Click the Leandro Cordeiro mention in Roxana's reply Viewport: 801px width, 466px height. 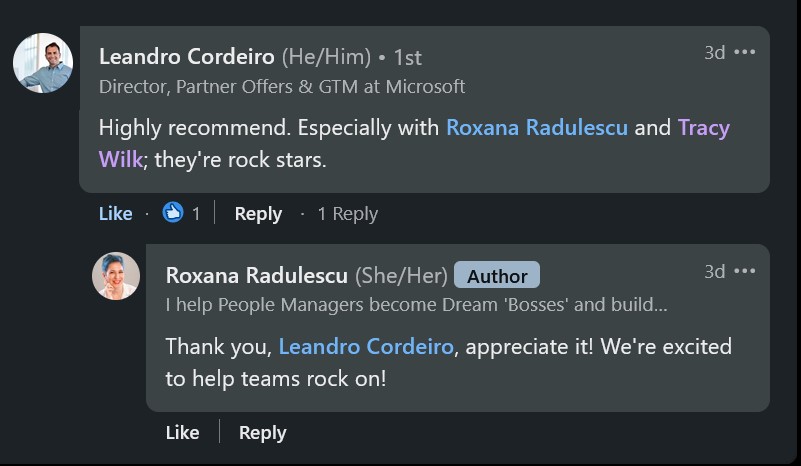[x=367, y=347]
